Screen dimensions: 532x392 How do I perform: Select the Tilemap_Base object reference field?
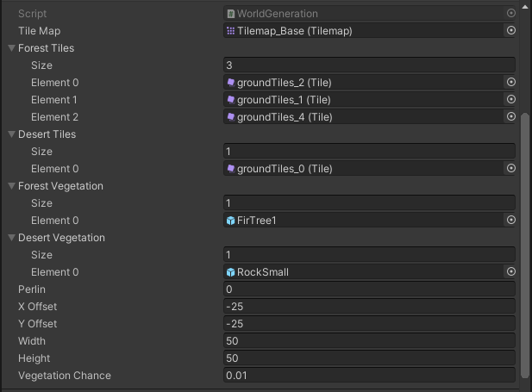pos(362,31)
